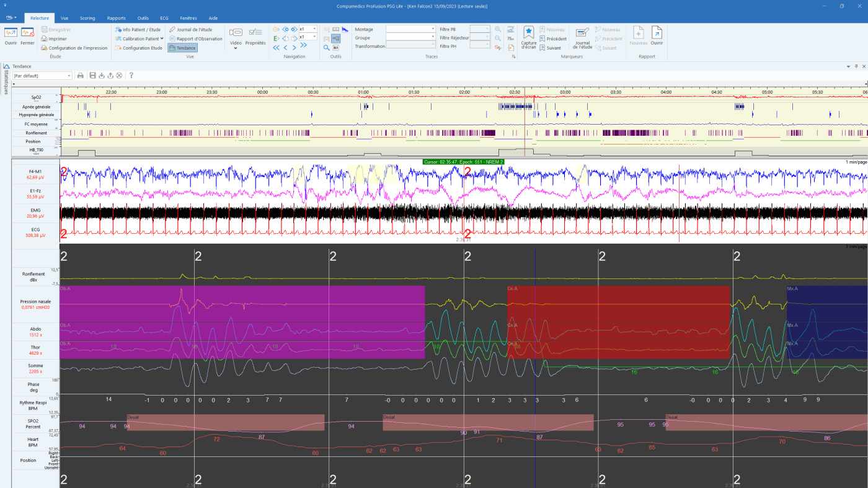868x488 pixels.
Task: Click the print icon in Tendance toolbar
Action: tap(80, 76)
